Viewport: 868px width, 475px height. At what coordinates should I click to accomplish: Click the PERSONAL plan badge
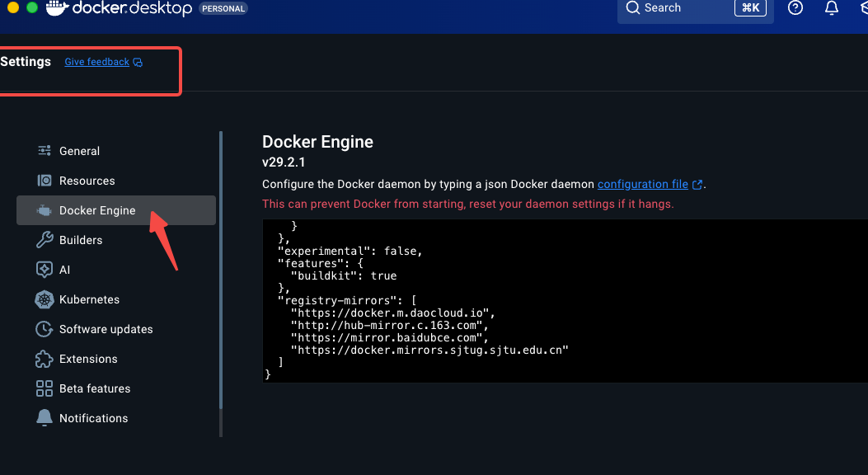[x=223, y=8]
